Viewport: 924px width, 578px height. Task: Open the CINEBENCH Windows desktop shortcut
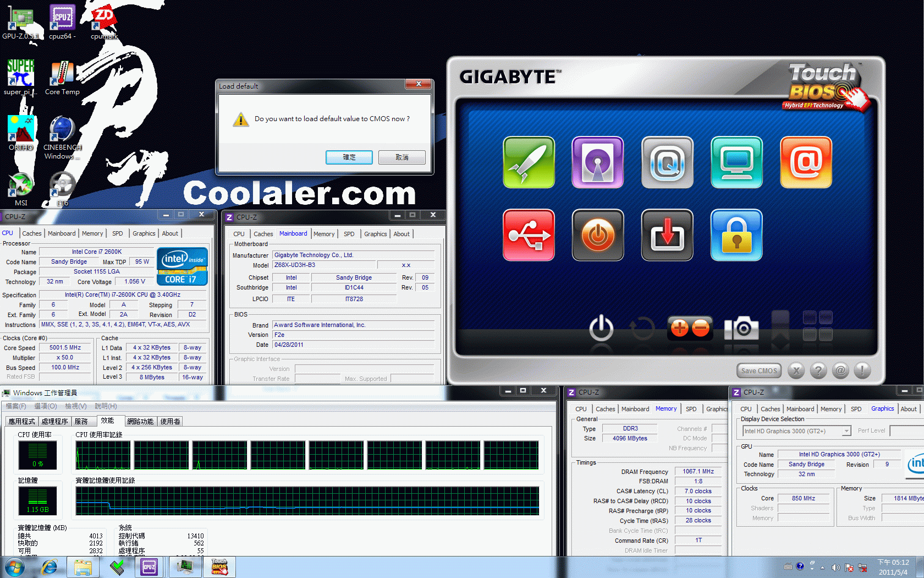tap(62, 138)
